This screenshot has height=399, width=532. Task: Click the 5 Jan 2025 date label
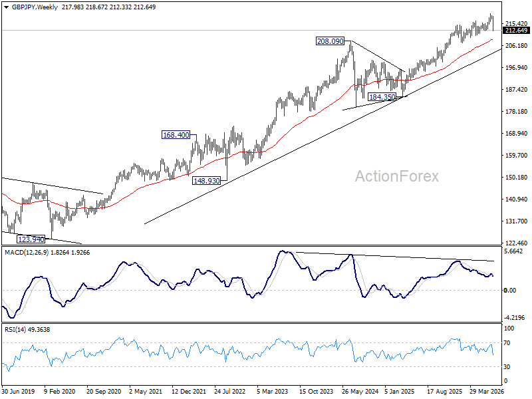pos(400,392)
